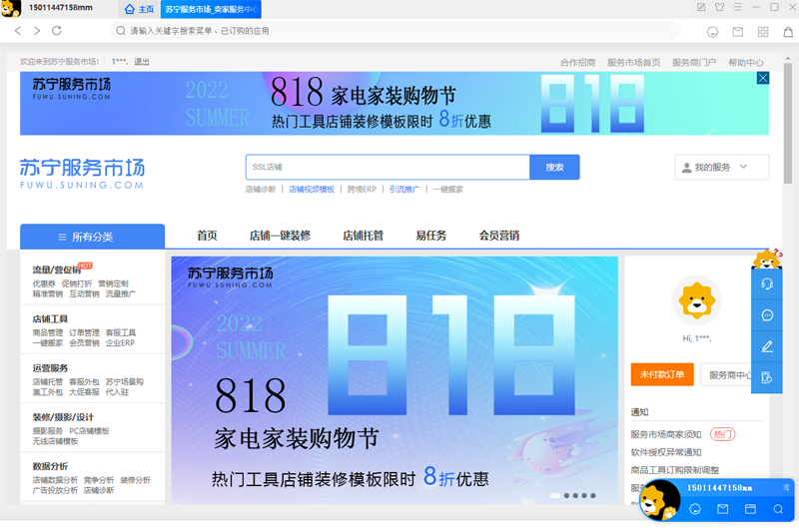Open the 服务商门户 link
The height and width of the screenshot is (532, 799).
[x=694, y=63]
